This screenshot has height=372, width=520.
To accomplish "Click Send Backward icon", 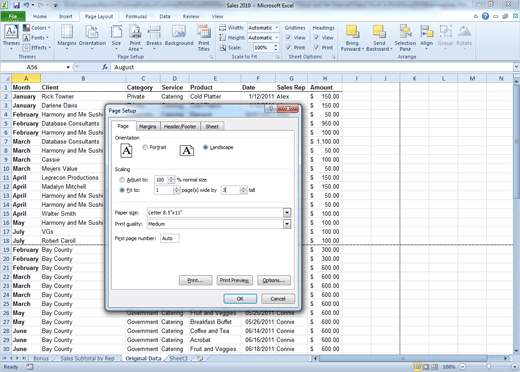I will click(x=379, y=32).
